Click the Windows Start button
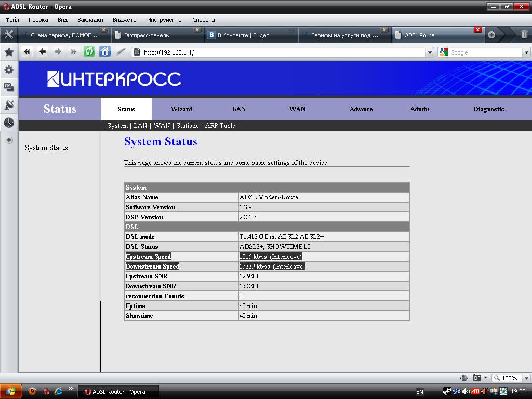532x399 pixels. tap(11, 391)
